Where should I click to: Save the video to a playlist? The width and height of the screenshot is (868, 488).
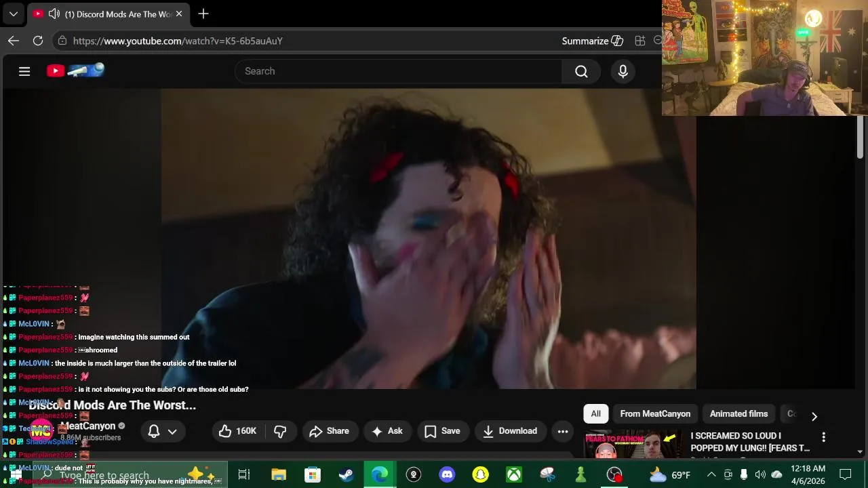442,431
